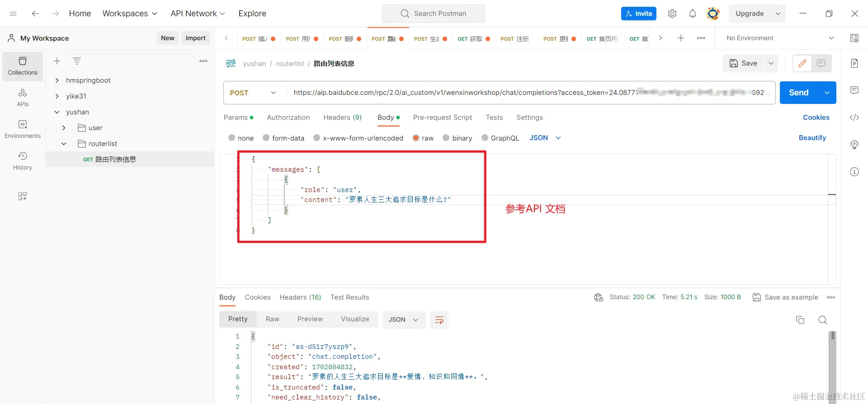Open the configure workspace sidebar icon
Viewport: 868px width, 404px height.
[23, 196]
